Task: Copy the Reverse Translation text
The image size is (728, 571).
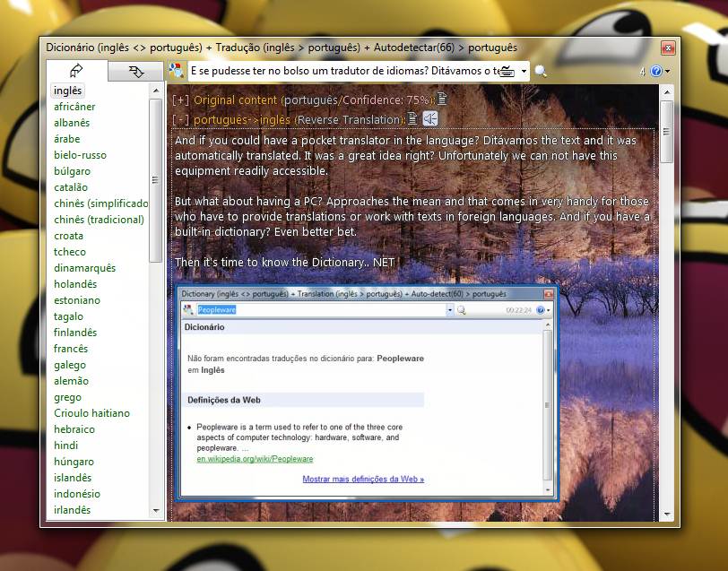Action: tap(412, 118)
